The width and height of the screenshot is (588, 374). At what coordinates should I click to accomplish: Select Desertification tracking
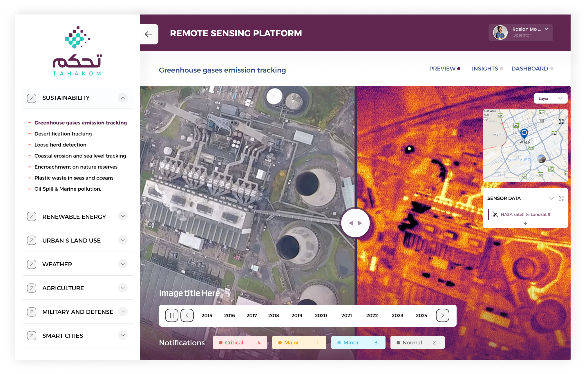point(63,134)
